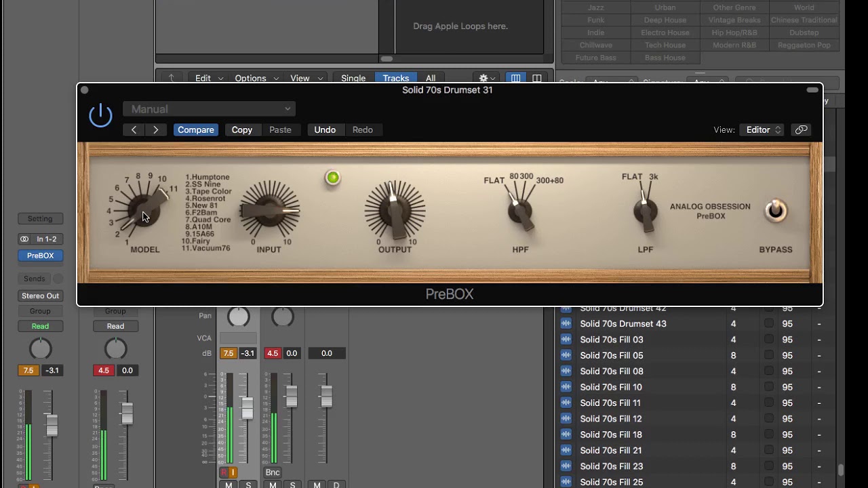Solo the first mixer channel strip

pos(248,485)
